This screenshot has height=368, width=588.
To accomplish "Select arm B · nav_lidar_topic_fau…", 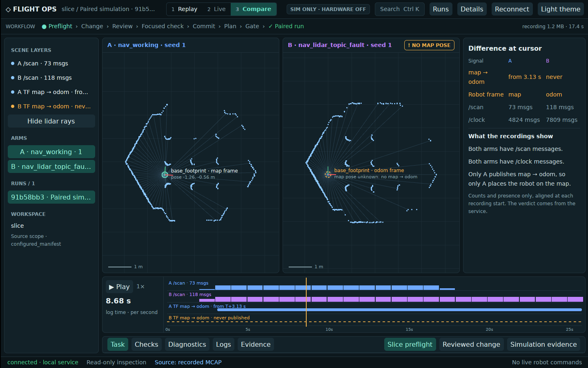I will click(51, 166).
